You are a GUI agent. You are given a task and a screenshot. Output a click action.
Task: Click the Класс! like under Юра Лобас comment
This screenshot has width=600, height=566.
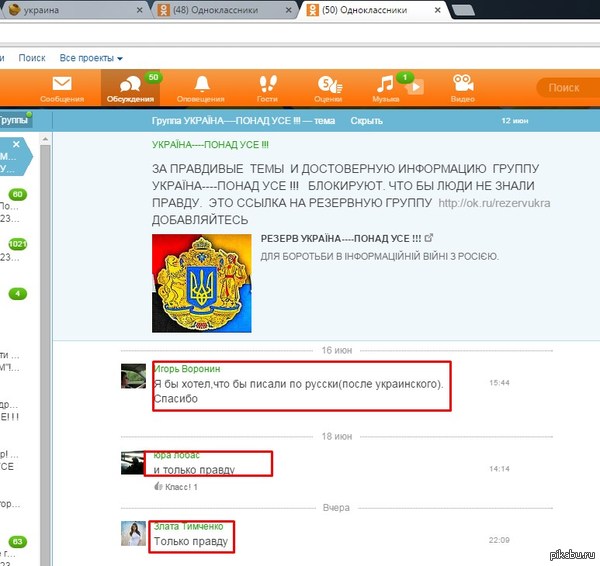pyautogui.click(x=180, y=487)
